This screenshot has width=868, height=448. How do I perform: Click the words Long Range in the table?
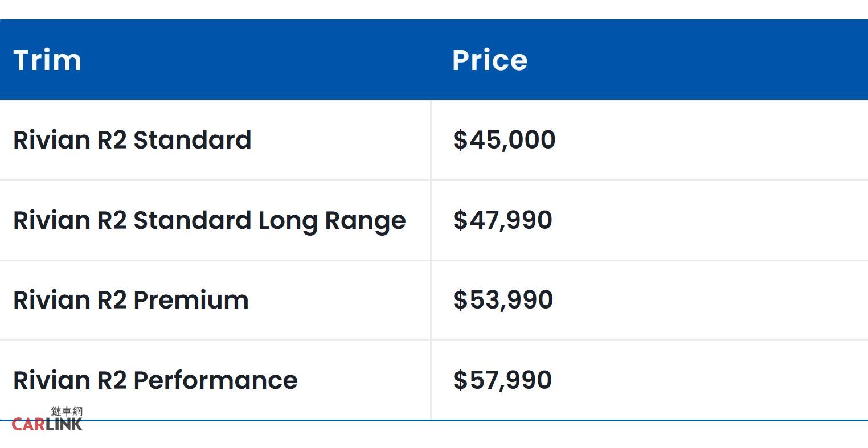coord(332,221)
